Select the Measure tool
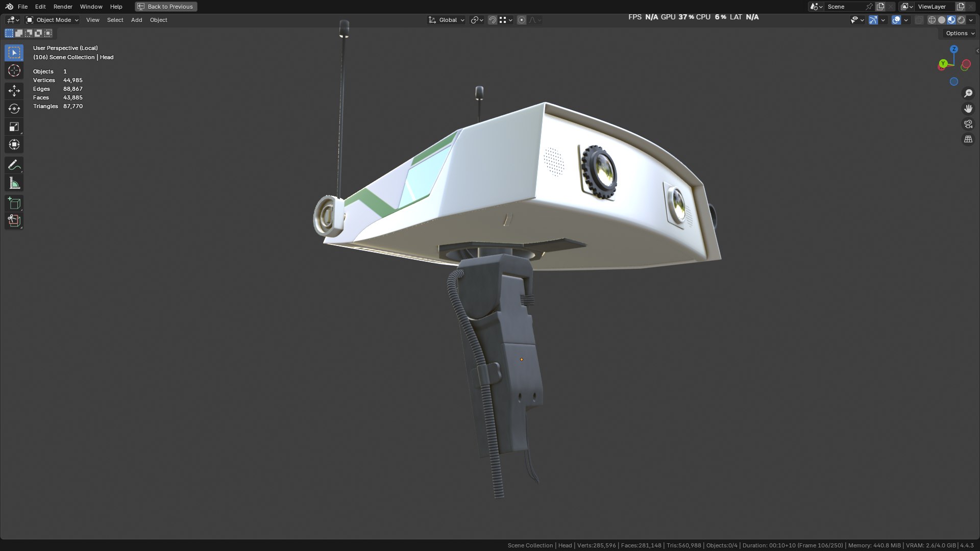The height and width of the screenshot is (551, 980). tap(14, 183)
